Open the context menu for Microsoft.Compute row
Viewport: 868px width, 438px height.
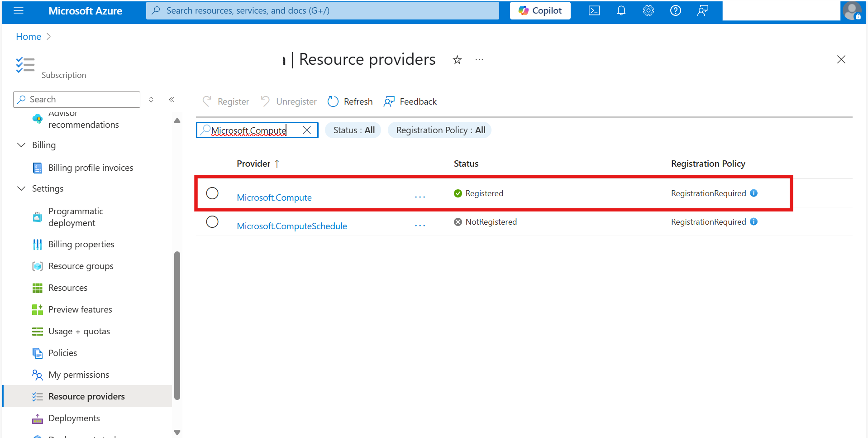click(x=420, y=197)
